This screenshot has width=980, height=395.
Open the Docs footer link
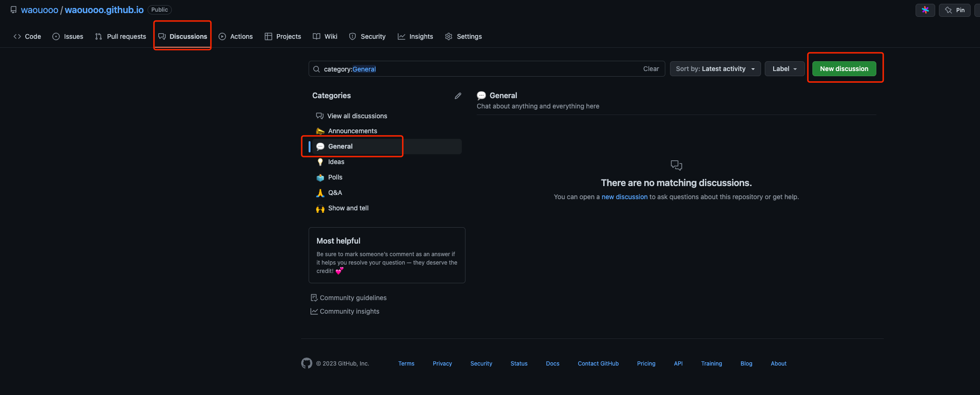point(552,364)
